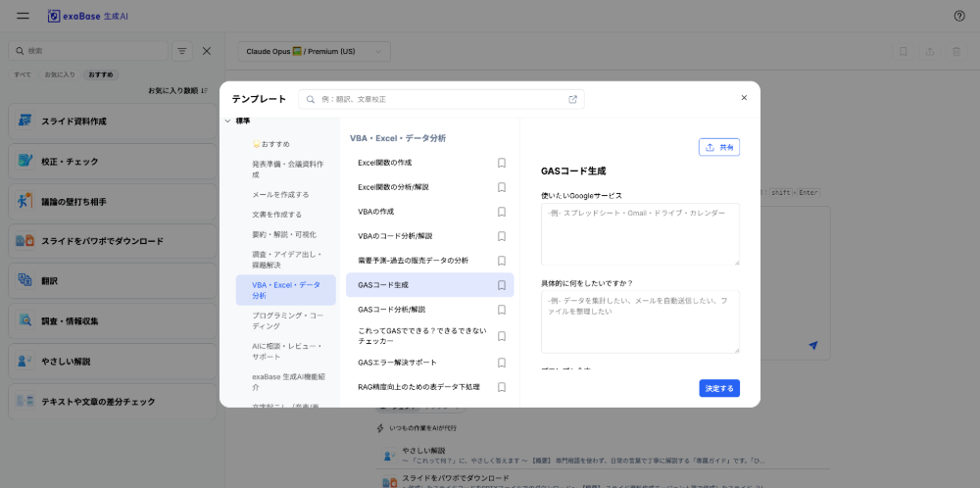
Task: Click the テキストや文章の差分チェック icon
Action: coord(24,401)
